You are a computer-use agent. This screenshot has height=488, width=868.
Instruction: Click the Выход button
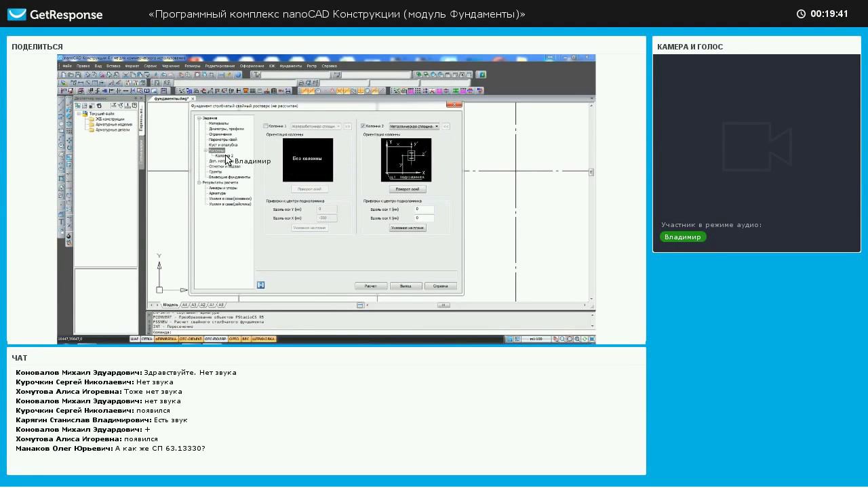pyautogui.click(x=406, y=286)
